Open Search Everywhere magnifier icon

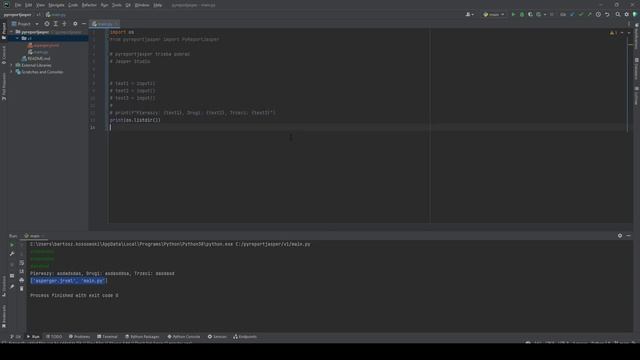[618, 14]
